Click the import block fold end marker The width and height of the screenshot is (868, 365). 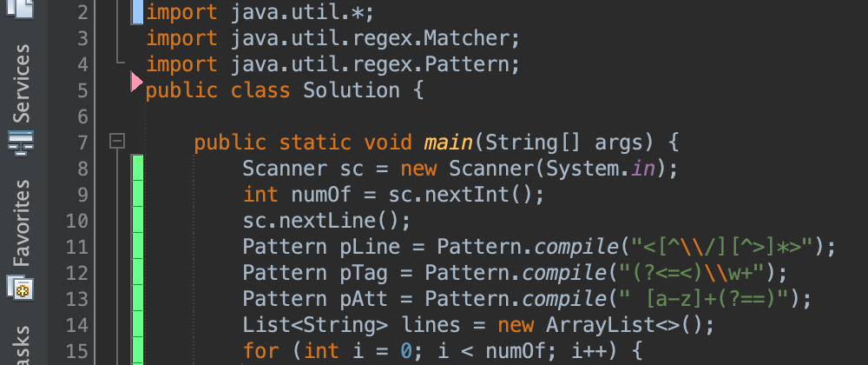point(119,61)
